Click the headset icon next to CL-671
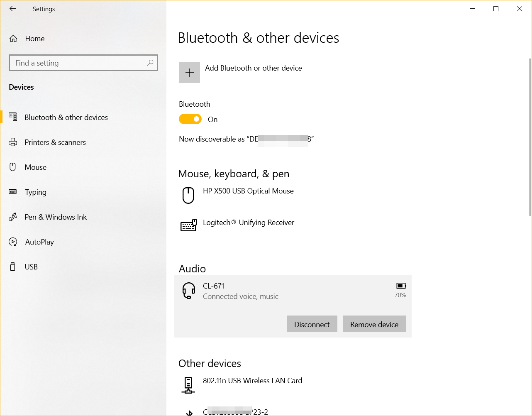Viewport: 532px width, 416px height. 188,291
